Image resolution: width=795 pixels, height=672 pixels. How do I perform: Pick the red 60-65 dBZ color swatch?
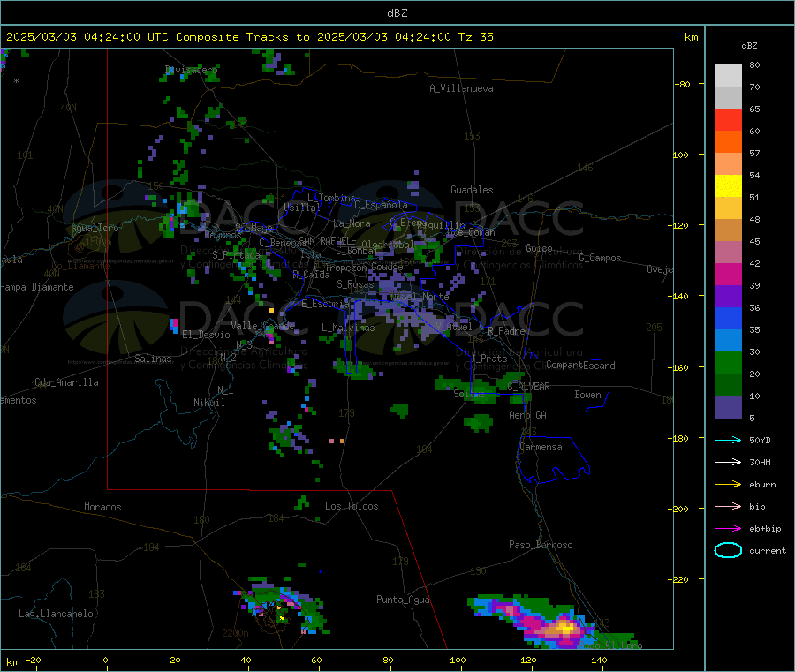pos(728,119)
